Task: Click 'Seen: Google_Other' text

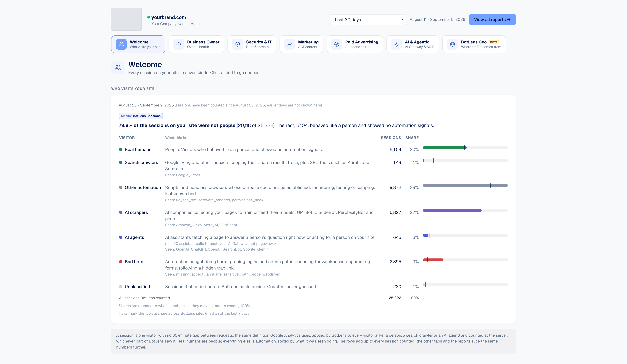Action: click(183, 175)
